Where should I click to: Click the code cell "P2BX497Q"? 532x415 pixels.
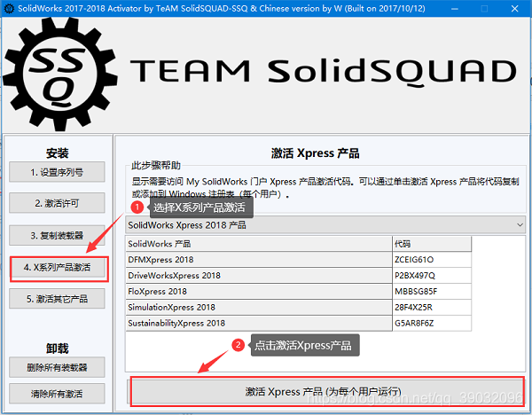[432, 276]
